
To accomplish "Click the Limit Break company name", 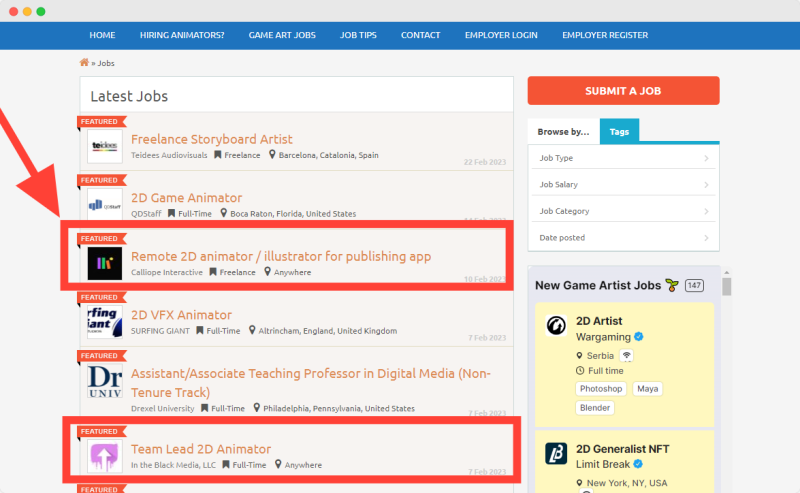I will 603,464.
